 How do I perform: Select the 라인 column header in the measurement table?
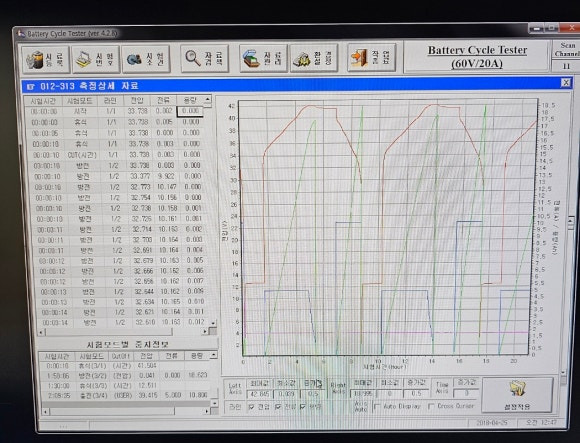point(110,101)
